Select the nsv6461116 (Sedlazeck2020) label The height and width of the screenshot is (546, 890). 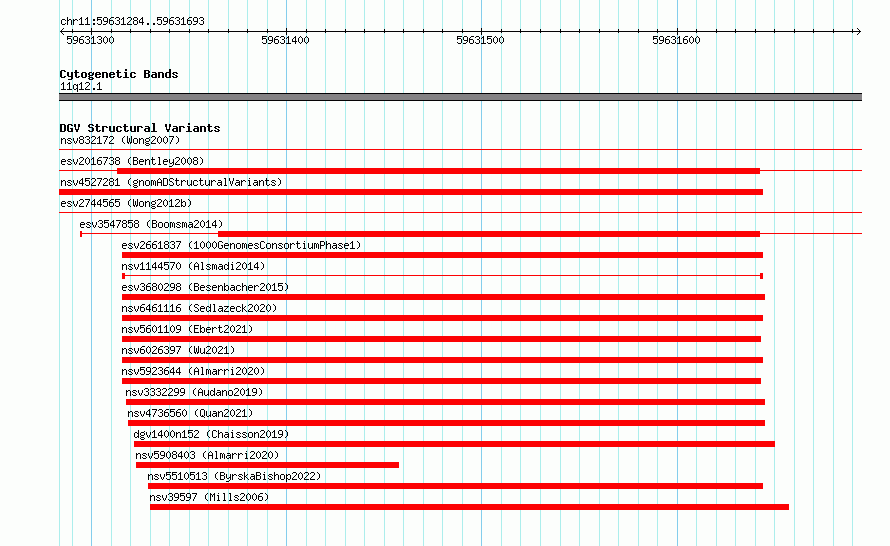tap(199, 308)
